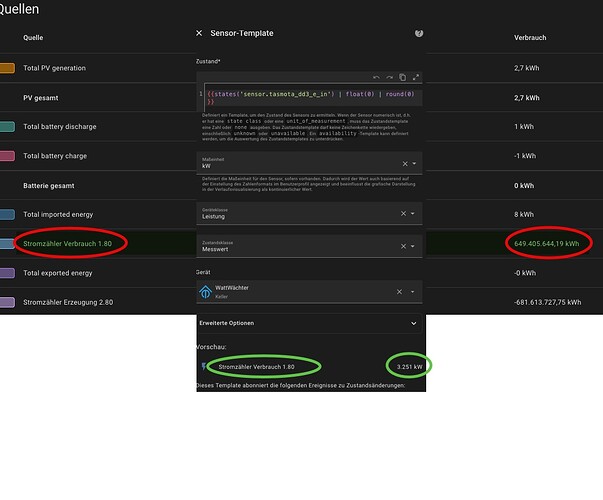The image size is (603, 500).
Task: Open the Geräteklasse dropdown arrow
Action: pyautogui.click(x=413, y=213)
